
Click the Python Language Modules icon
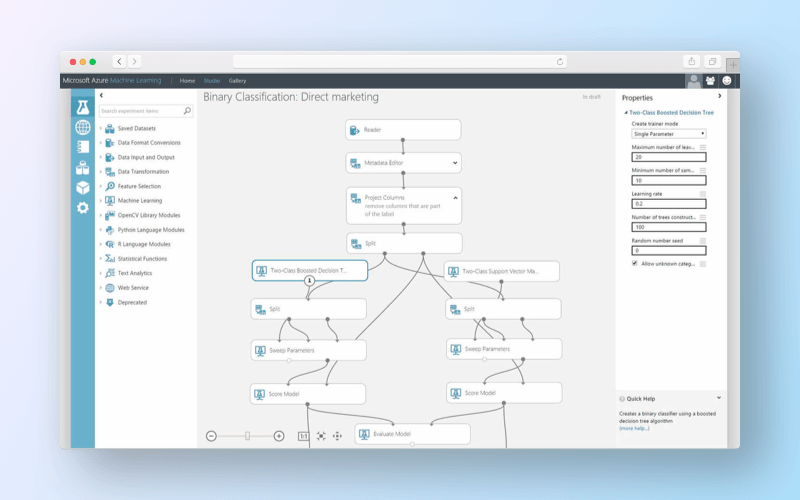[110, 230]
